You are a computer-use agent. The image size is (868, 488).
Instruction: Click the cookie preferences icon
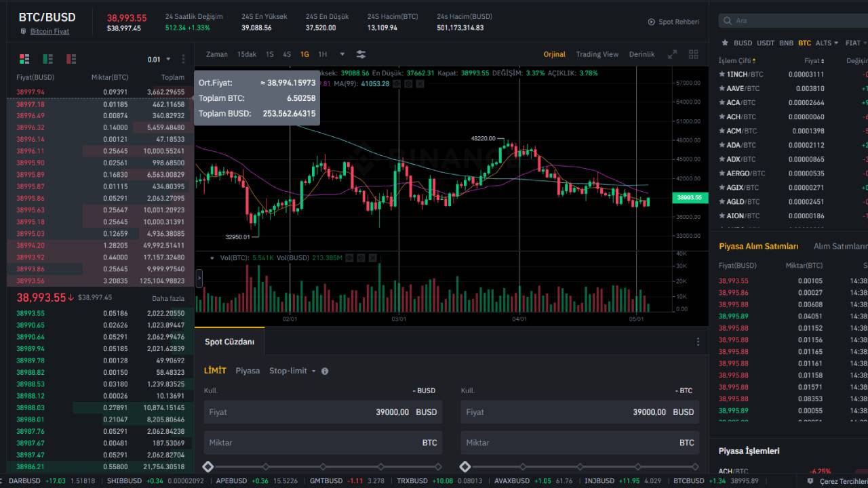click(810, 481)
